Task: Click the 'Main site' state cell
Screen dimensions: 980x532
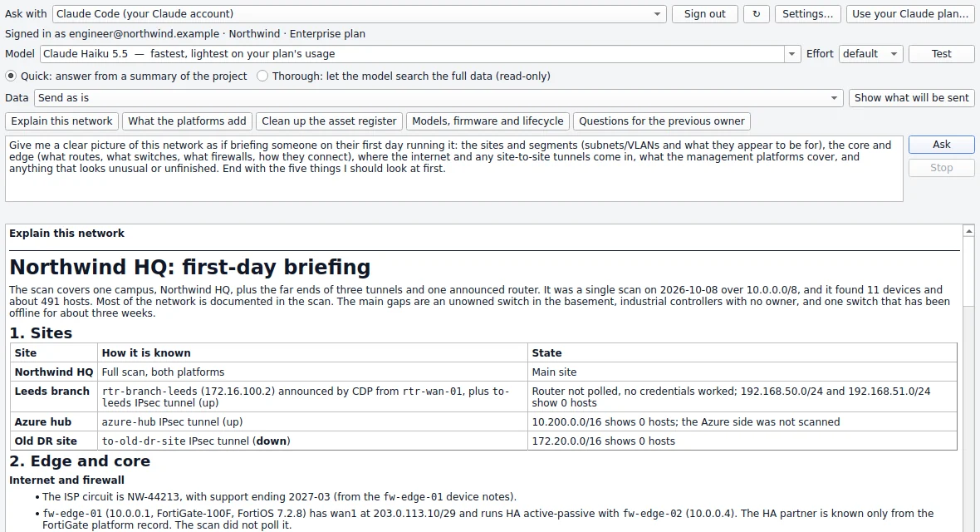Action: pos(742,372)
